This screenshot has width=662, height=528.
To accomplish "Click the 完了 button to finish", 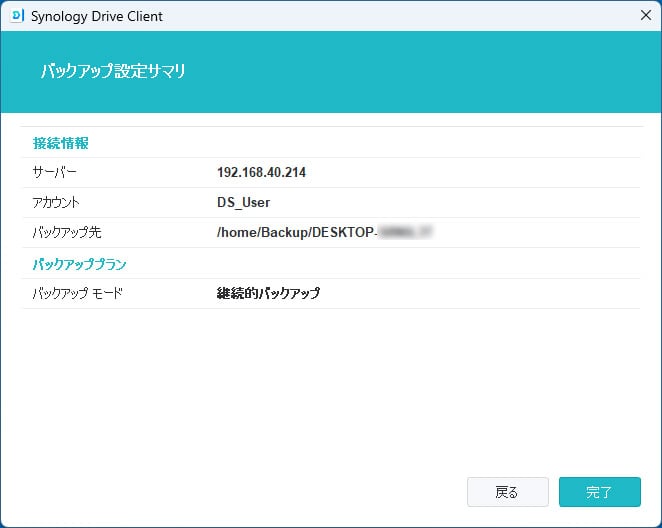I will click(599, 492).
